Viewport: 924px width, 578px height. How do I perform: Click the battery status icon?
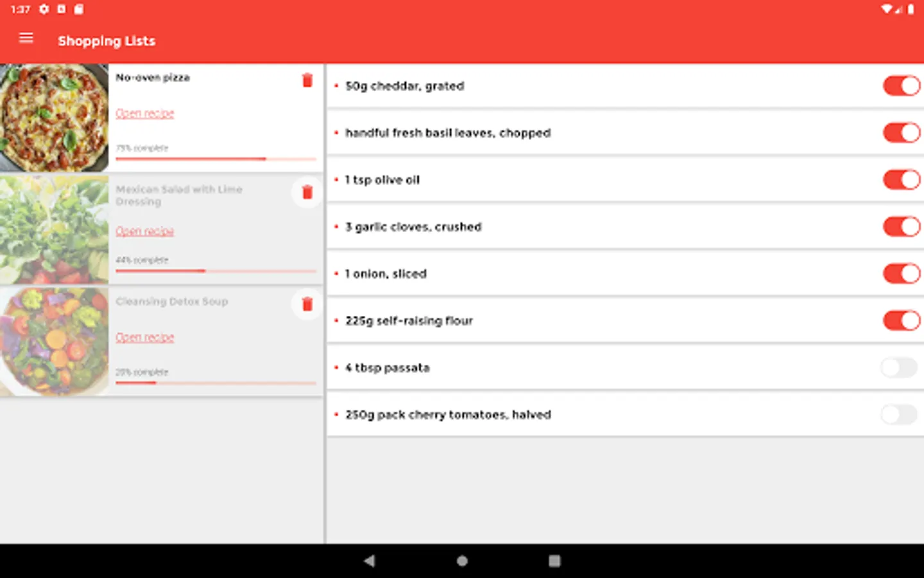click(x=911, y=9)
